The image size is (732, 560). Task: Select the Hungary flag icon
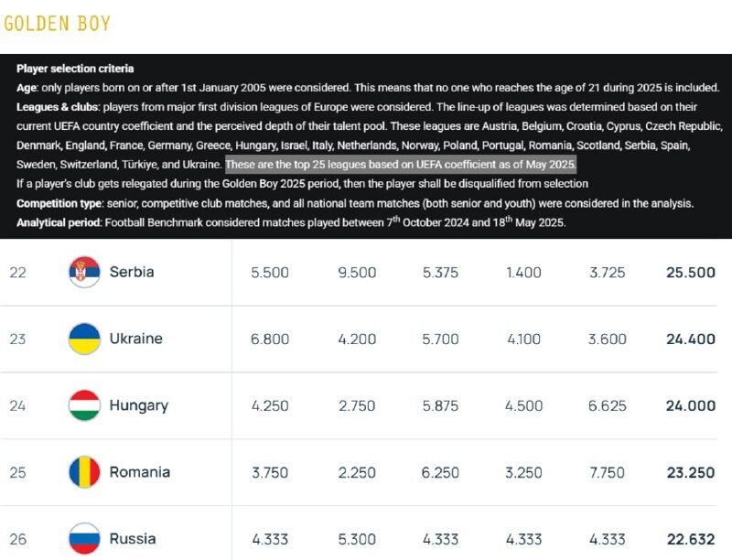pos(84,405)
